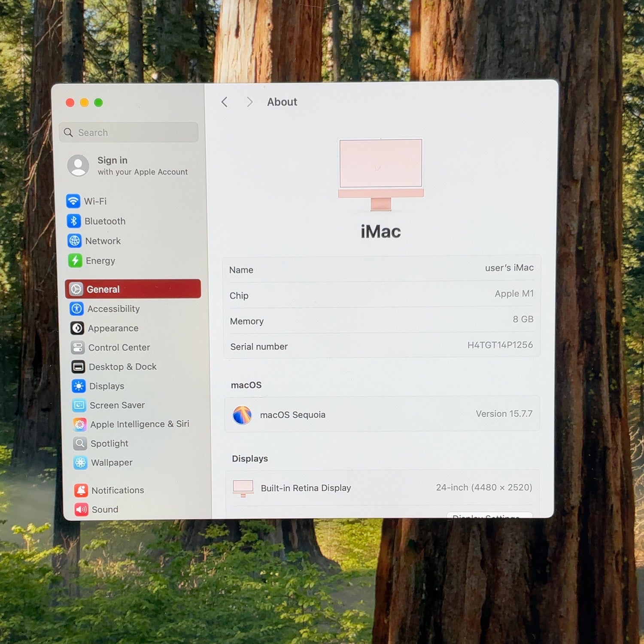This screenshot has height=644, width=644.
Task: Click the Notifications bell icon
Action: [81, 490]
